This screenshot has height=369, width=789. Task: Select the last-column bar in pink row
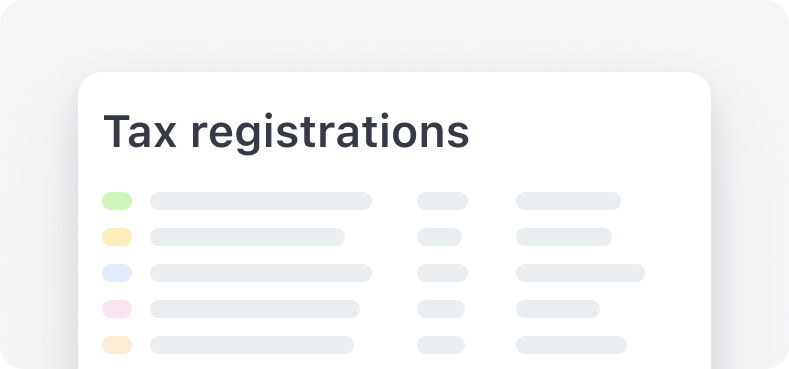558,309
